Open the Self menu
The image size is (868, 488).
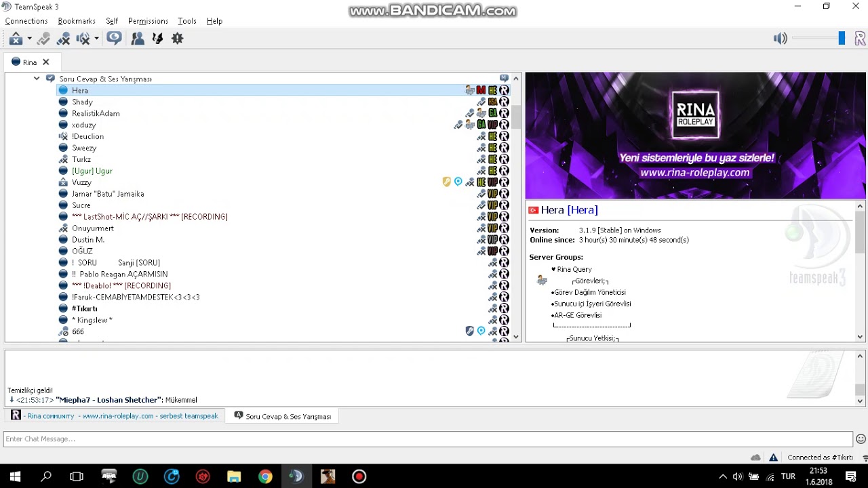point(112,21)
